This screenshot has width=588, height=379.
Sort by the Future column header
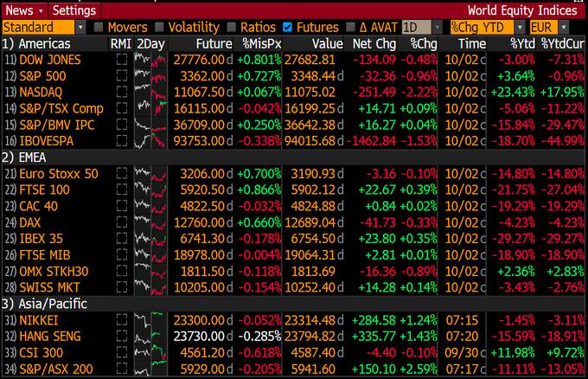[x=214, y=44]
